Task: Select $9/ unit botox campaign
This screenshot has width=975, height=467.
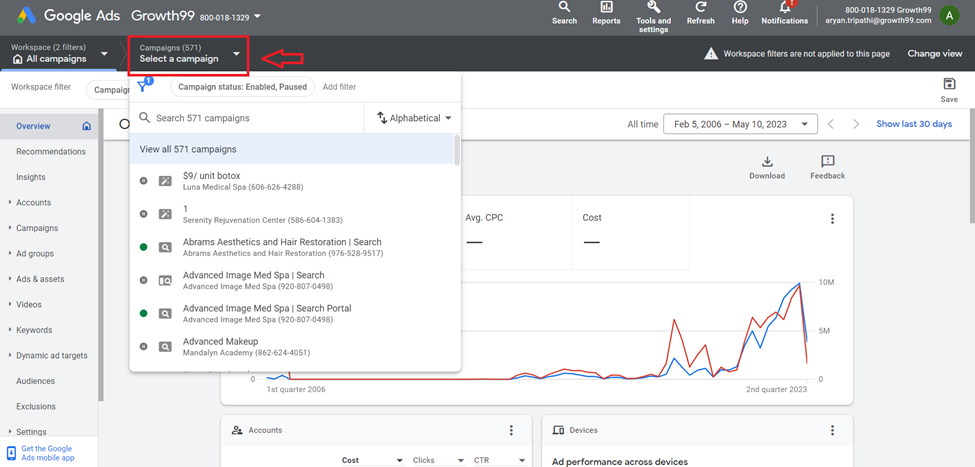Action: tap(292, 181)
